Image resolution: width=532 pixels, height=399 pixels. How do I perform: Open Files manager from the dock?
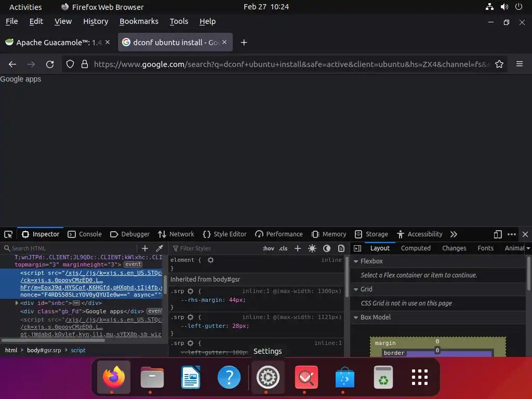152,377
